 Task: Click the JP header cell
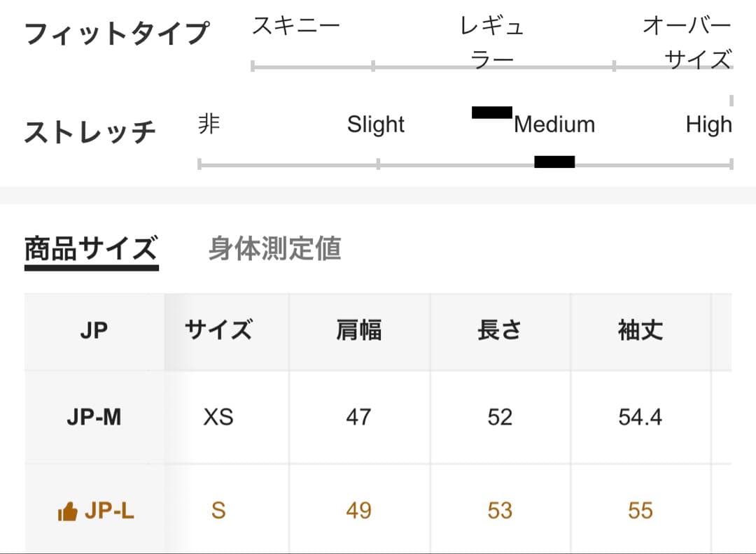click(x=94, y=331)
